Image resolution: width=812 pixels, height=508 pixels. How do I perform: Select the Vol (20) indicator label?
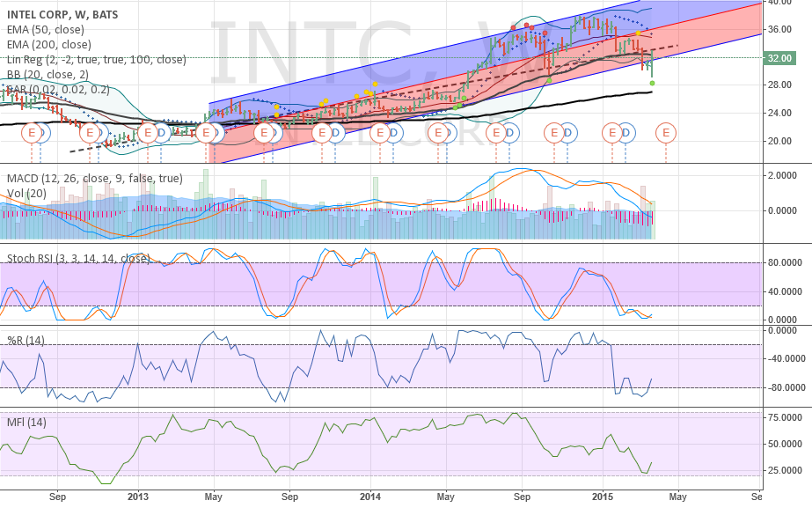click(26, 194)
